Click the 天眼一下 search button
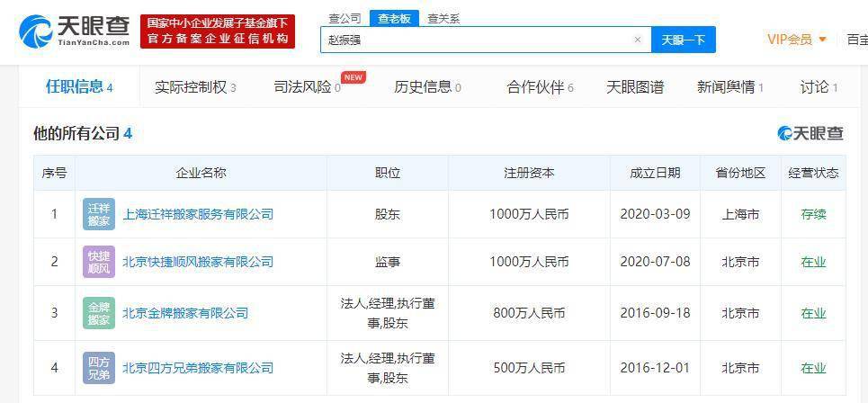Image resolution: width=868 pixels, height=403 pixels. click(683, 40)
